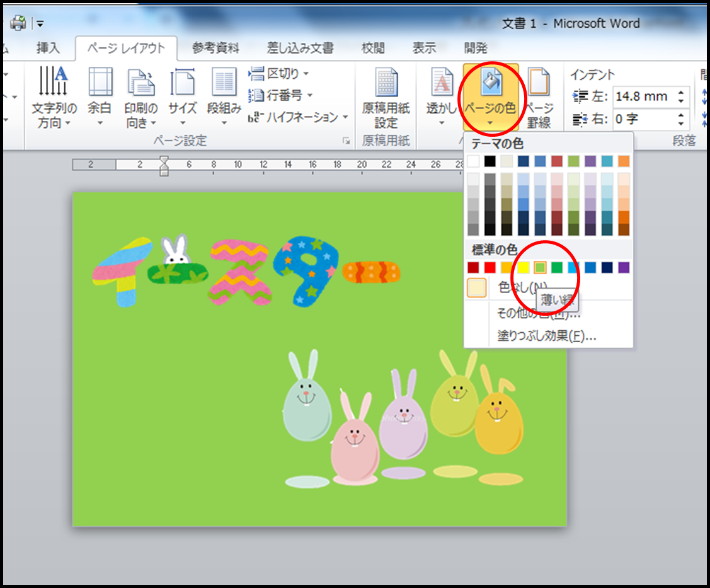Select the bunny eggs picture in document
This screenshot has height=588, width=710.
(404, 418)
